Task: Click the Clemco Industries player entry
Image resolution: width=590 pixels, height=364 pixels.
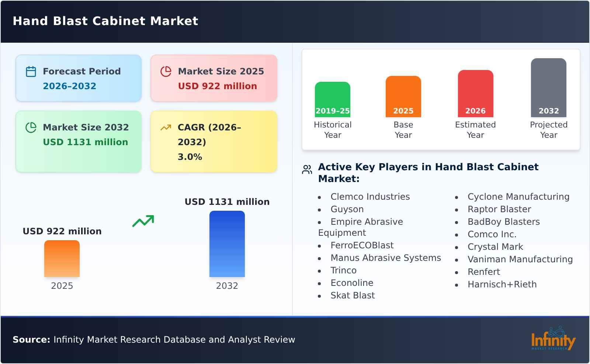Action: (x=370, y=196)
